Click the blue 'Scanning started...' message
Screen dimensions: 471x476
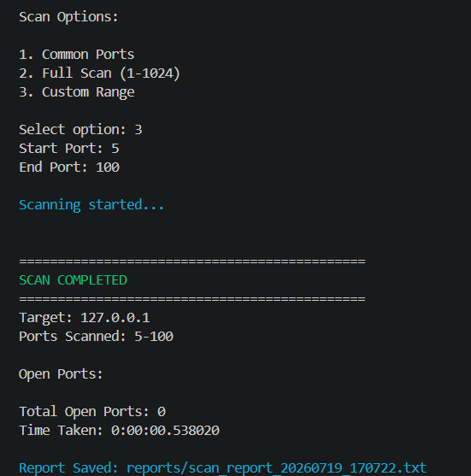pyautogui.click(x=91, y=205)
